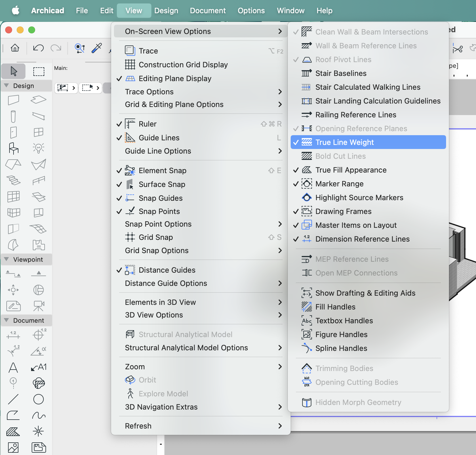The width and height of the screenshot is (476, 455).
Task: Open the Design menu
Action: point(166,11)
